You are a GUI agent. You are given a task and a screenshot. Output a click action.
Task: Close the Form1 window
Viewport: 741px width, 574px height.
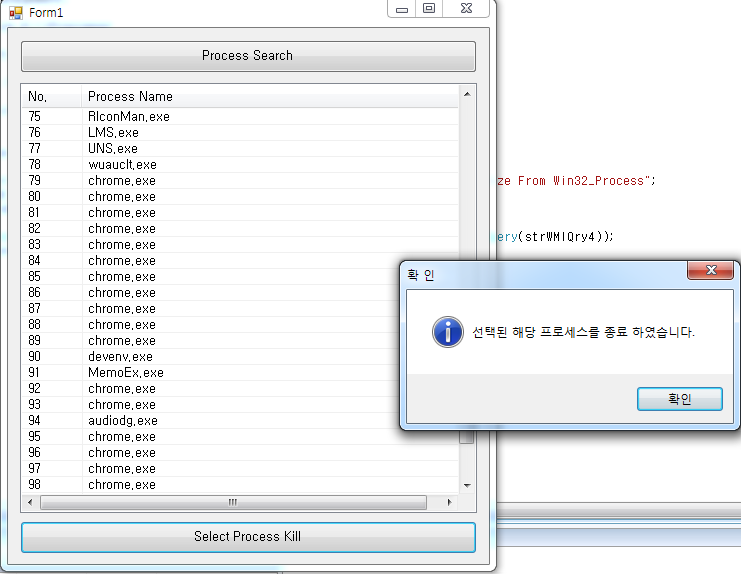[x=466, y=9]
